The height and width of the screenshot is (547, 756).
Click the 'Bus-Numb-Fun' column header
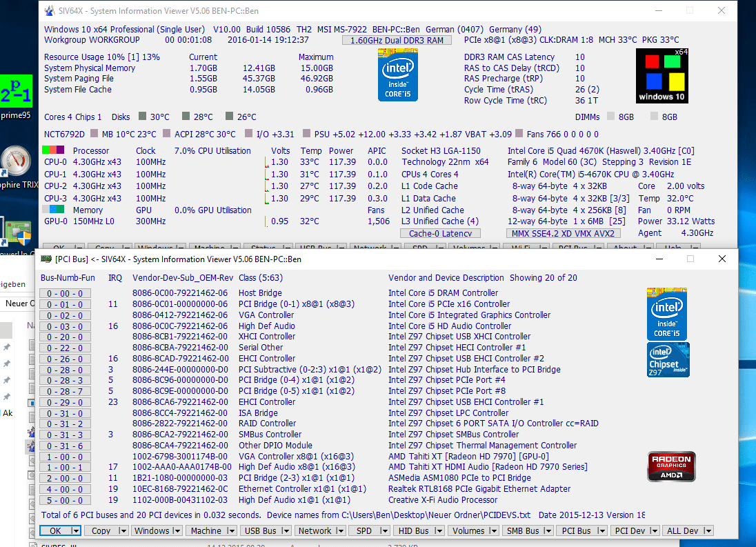point(68,277)
